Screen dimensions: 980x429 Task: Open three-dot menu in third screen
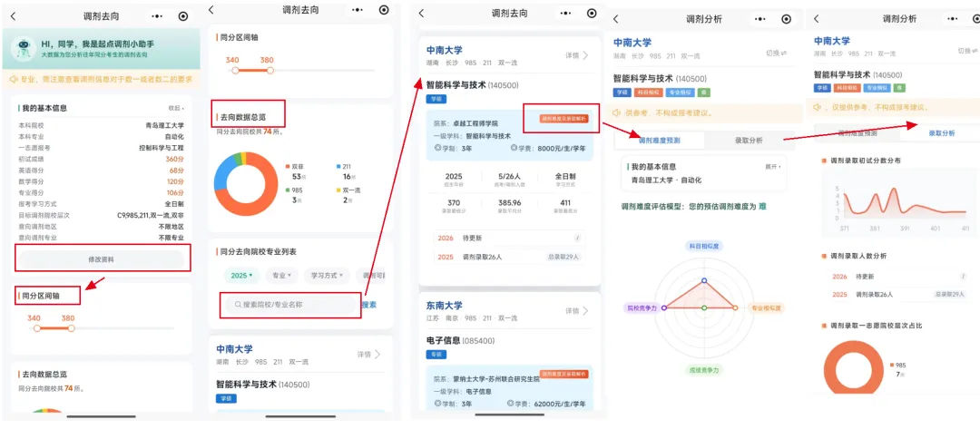(x=565, y=13)
